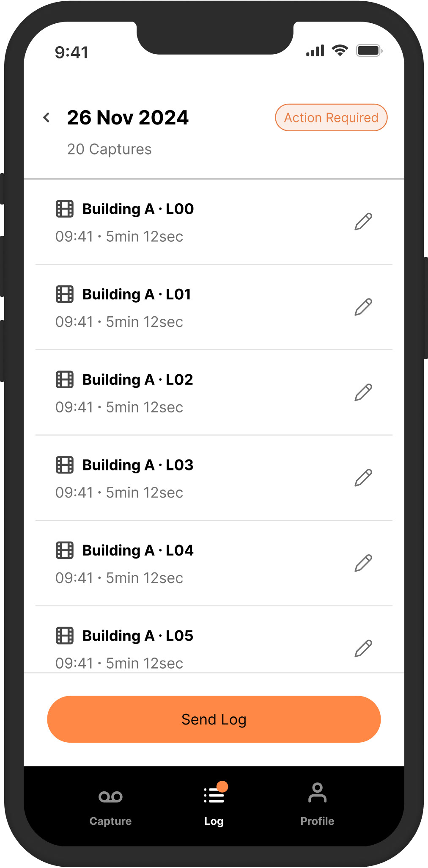The width and height of the screenshot is (428, 868).
Task: Click the 26 Nov 2024 heading
Action: point(128,118)
